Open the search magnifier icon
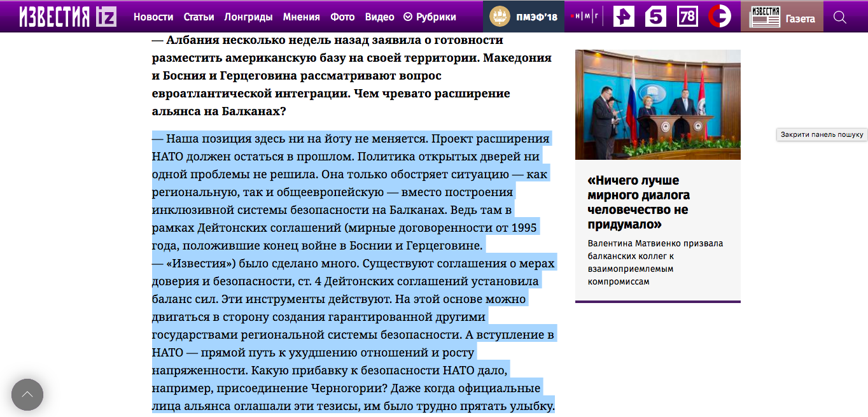 840,17
